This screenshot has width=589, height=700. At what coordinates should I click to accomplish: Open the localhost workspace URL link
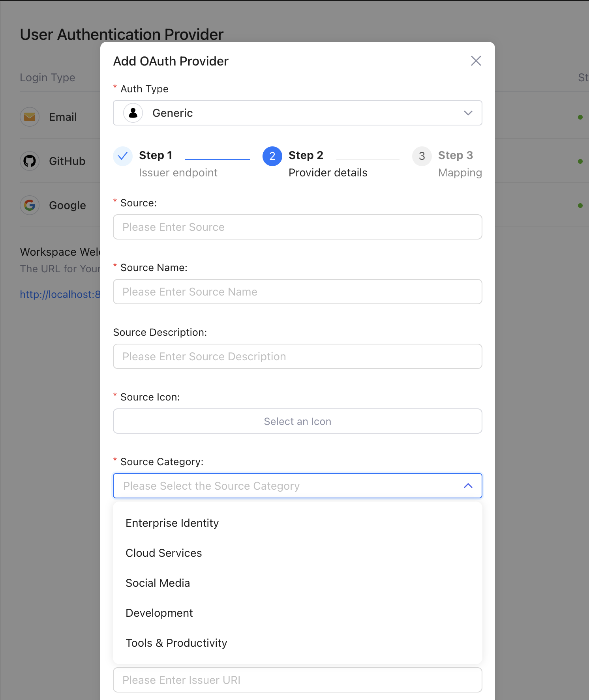[60, 294]
